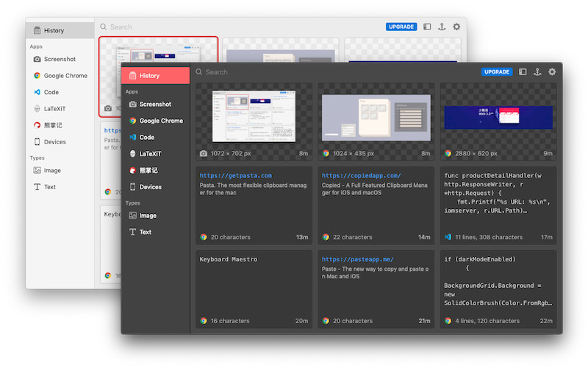Click 熊掌记 bear icon in dark sidebar
588x368 pixels.
click(x=132, y=170)
